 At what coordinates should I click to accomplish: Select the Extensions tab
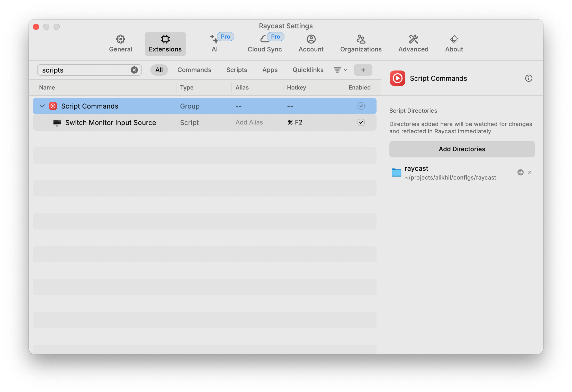click(x=165, y=44)
